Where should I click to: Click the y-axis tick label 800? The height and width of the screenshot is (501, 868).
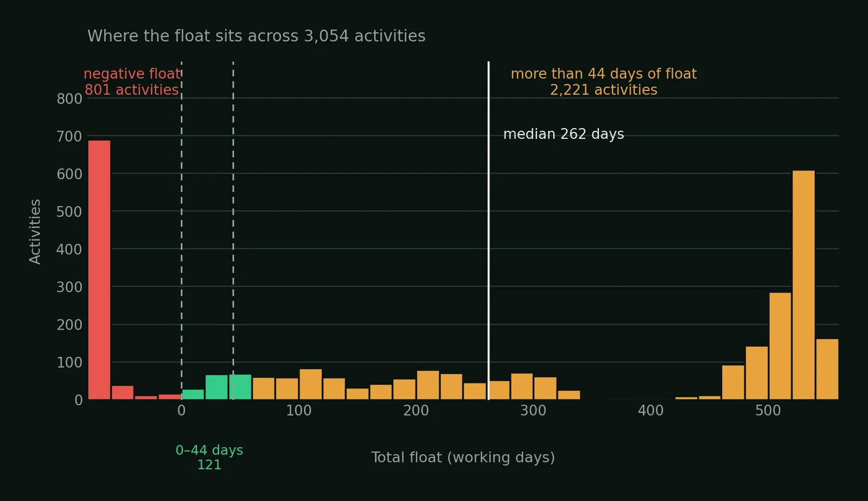[x=69, y=99]
